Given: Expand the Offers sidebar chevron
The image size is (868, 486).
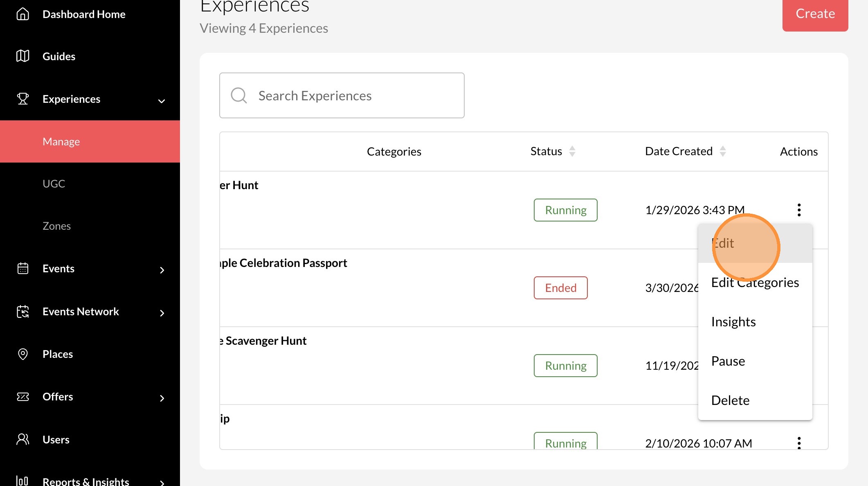Looking at the screenshot, I should 162,398.
